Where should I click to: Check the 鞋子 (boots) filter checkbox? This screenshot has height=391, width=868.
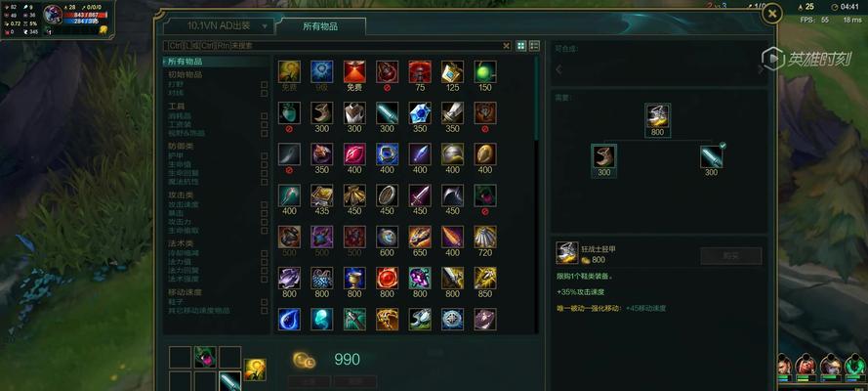[x=264, y=302]
